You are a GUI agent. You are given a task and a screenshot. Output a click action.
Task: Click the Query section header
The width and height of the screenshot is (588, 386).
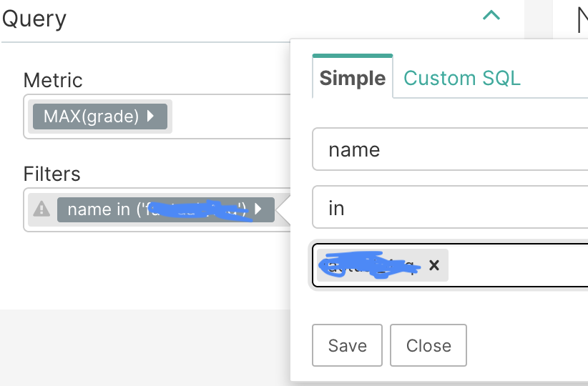34,19
